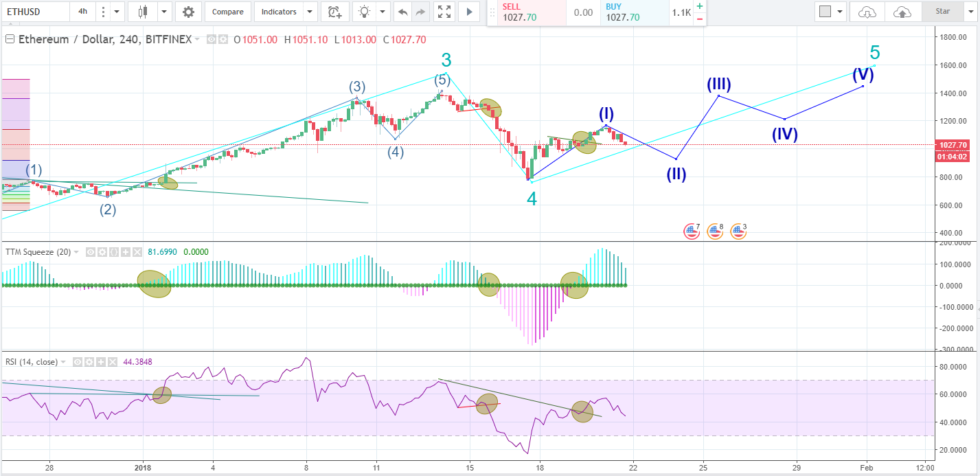Viewport: 980px width, 476px height.
Task: Click the Ethereum / Dollar, 240, BITFINEX title
Action: (104, 40)
